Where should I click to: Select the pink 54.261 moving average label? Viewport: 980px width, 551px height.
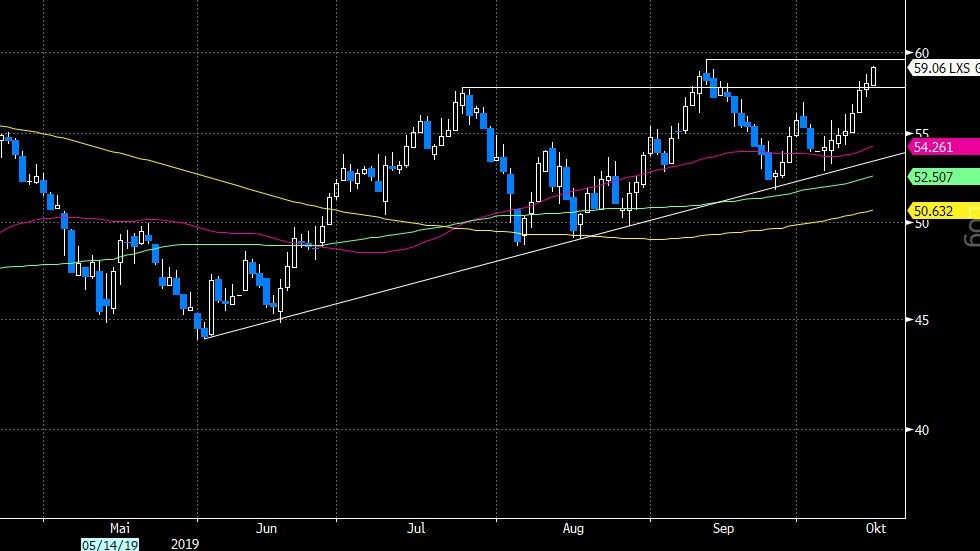[x=944, y=147]
